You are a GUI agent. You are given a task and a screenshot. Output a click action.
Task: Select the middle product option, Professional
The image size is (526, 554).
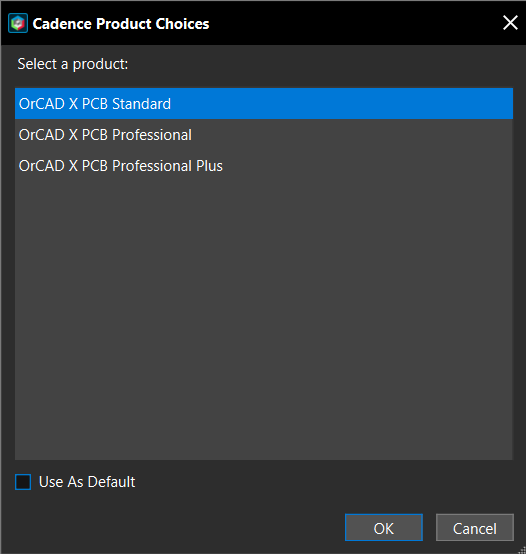pos(264,135)
